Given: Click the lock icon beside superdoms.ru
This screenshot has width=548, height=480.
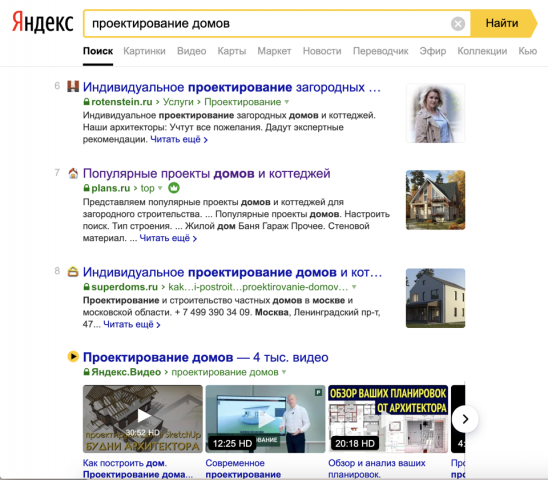Looking at the screenshot, I should [86, 287].
